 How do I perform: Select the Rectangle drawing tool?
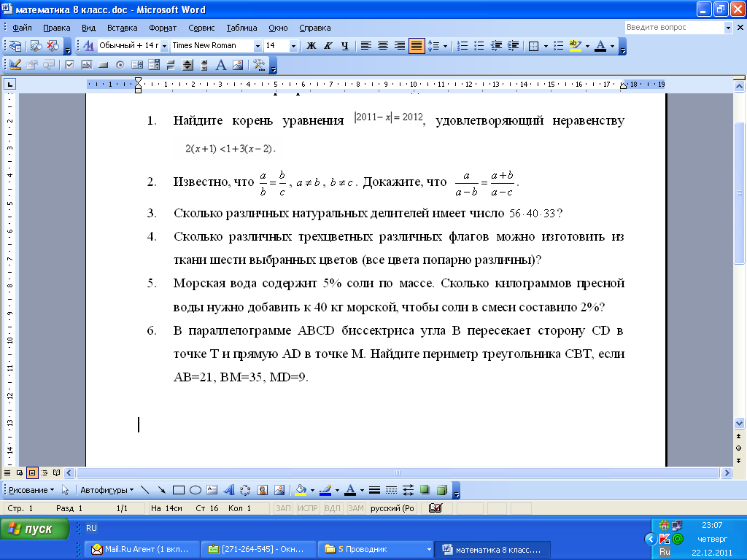[x=179, y=490]
